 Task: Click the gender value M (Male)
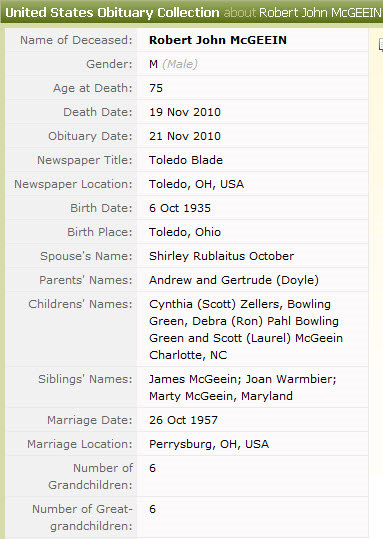(x=173, y=64)
